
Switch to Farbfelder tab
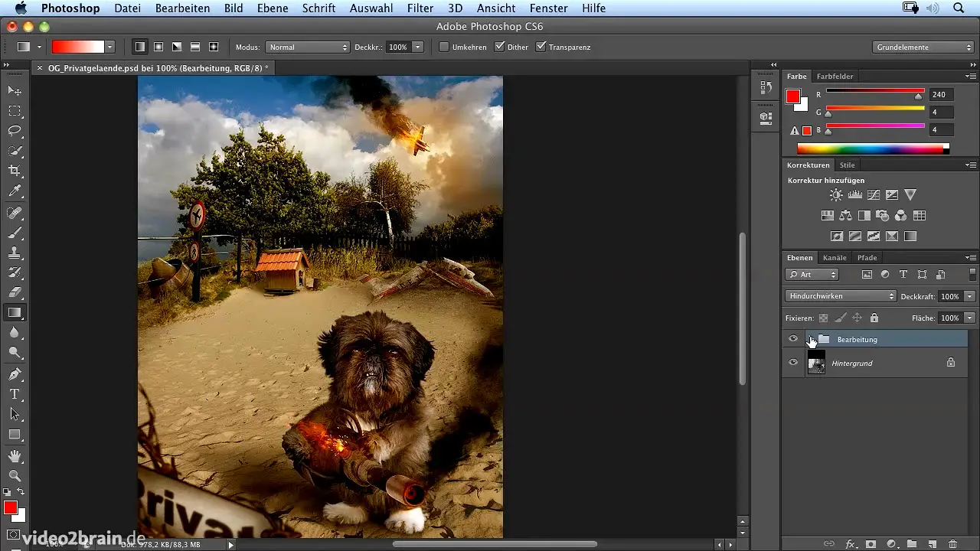(835, 76)
